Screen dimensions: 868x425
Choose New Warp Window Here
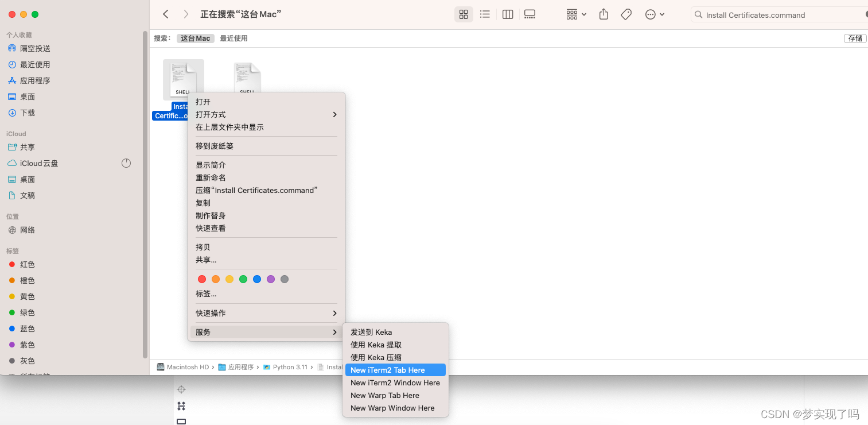tap(395, 408)
